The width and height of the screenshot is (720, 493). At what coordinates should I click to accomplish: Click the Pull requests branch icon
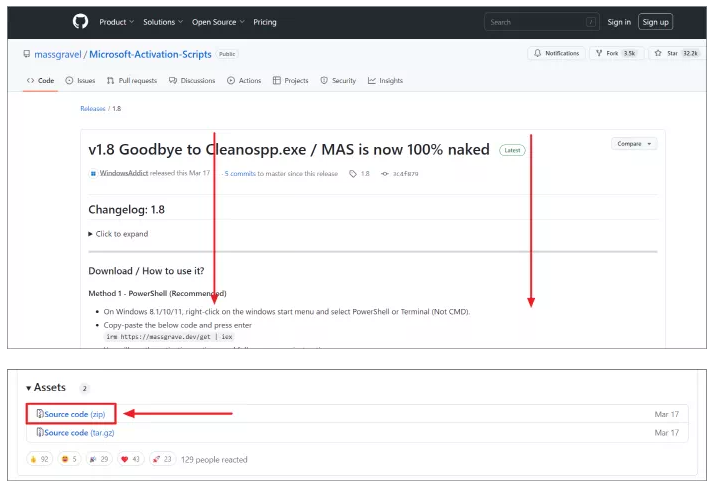(110, 80)
